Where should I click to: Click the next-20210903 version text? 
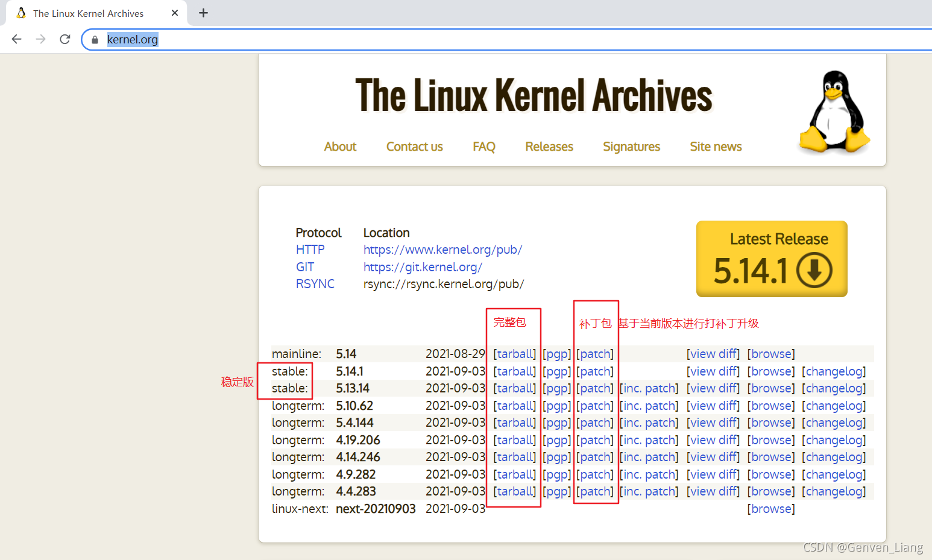pyautogui.click(x=376, y=509)
